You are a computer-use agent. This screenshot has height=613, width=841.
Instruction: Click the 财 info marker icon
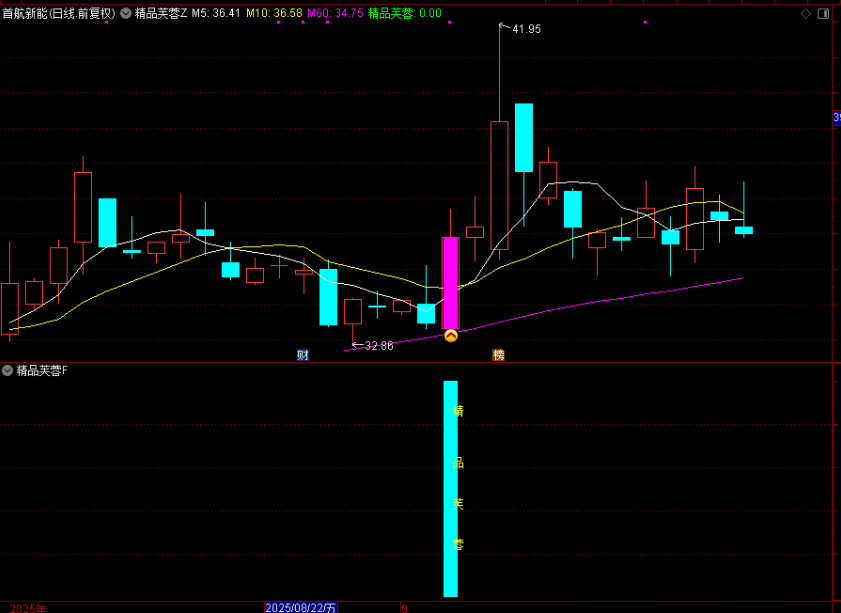click(x=303, y=355)
